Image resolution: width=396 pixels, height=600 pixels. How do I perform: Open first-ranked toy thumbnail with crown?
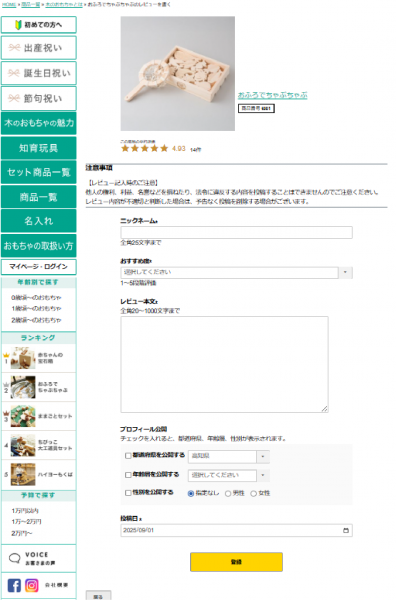(23, 358)
